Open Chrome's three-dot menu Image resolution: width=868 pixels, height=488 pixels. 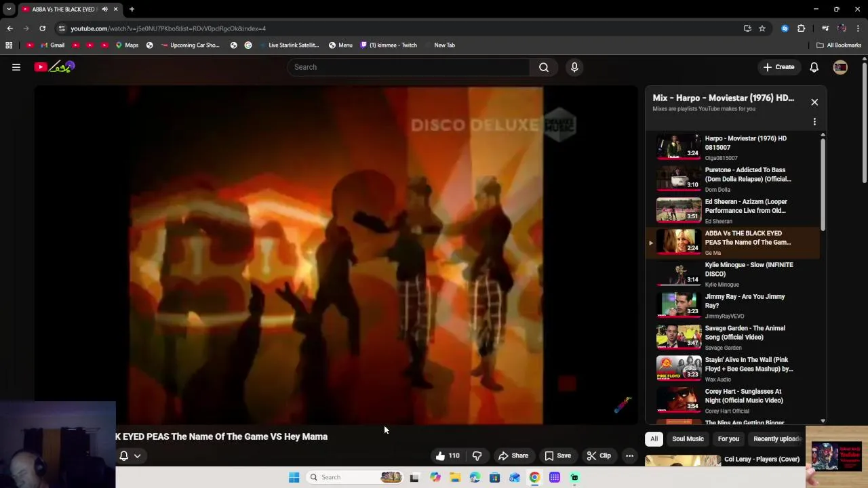click(859, 28)
